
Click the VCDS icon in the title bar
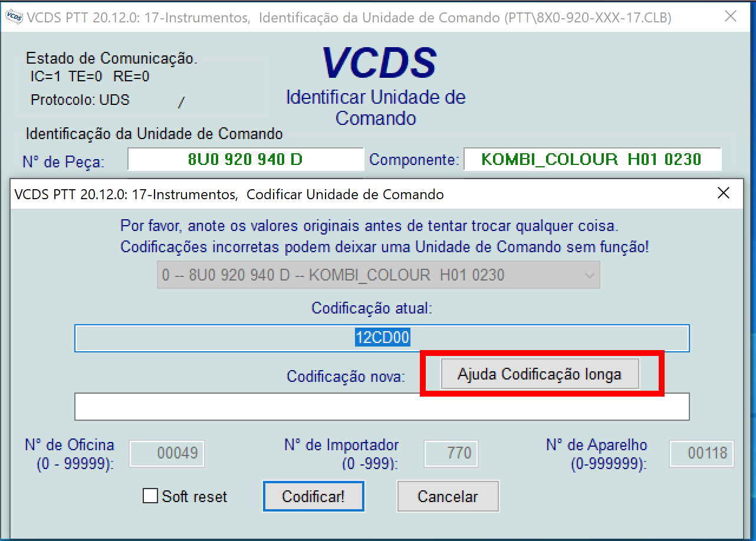click(14, 17)
